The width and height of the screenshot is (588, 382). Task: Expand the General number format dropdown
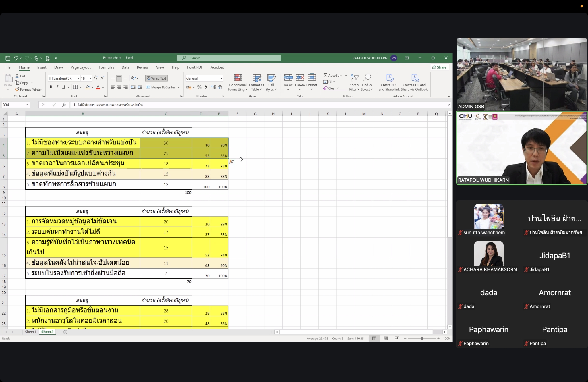[221, 78]
